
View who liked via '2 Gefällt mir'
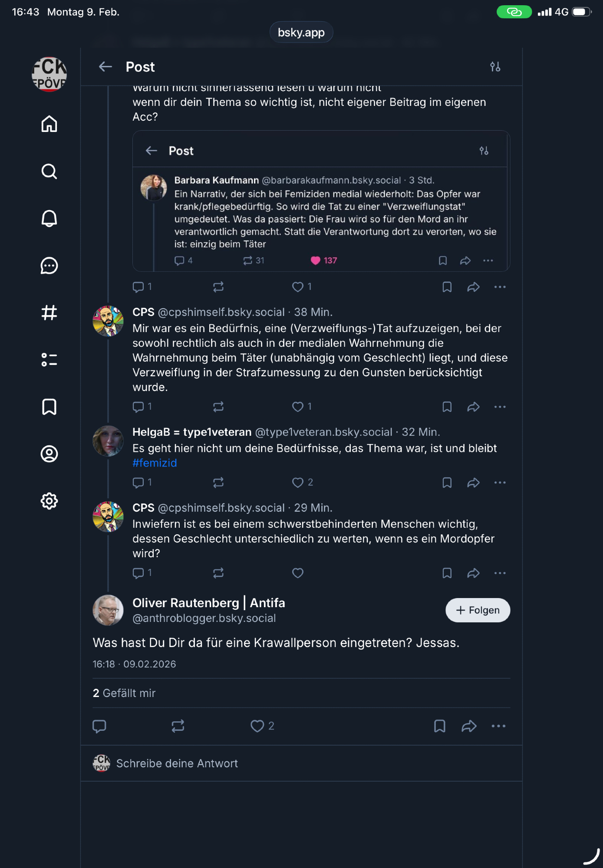(x=124, y=693)
